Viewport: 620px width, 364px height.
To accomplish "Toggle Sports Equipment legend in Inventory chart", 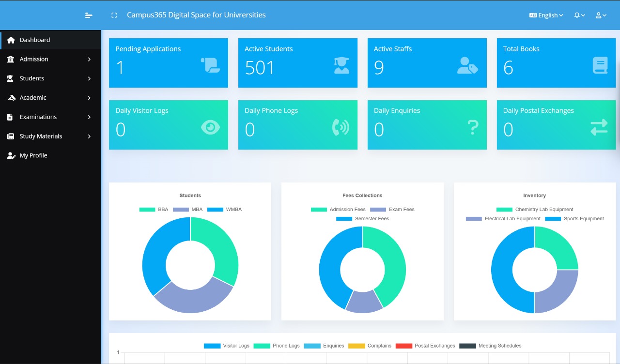I will click(574, 219).
